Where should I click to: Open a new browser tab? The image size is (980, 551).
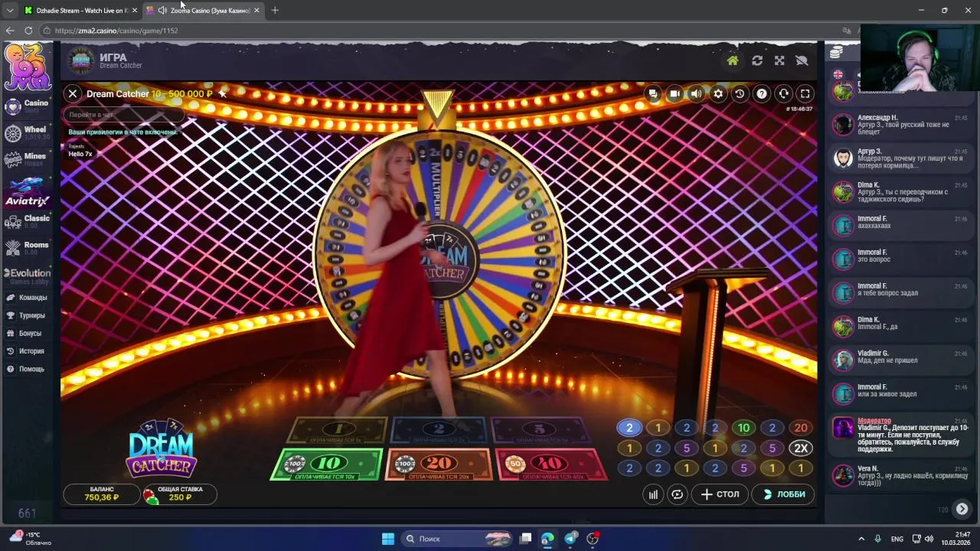click(x=275, y=10)
